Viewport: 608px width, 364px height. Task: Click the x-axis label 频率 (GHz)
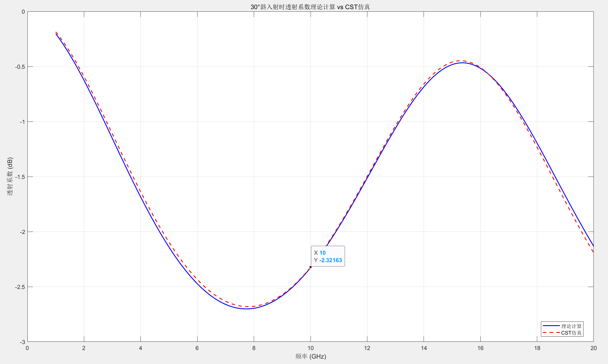click(x=310, y=356)
